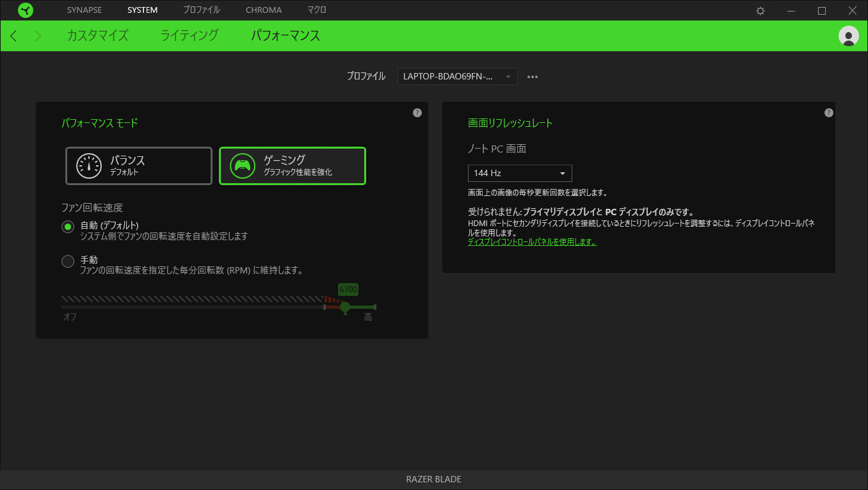Show help for Screen Refresh Rate panel
Viewport: 868px width, 490px height.
829,113
